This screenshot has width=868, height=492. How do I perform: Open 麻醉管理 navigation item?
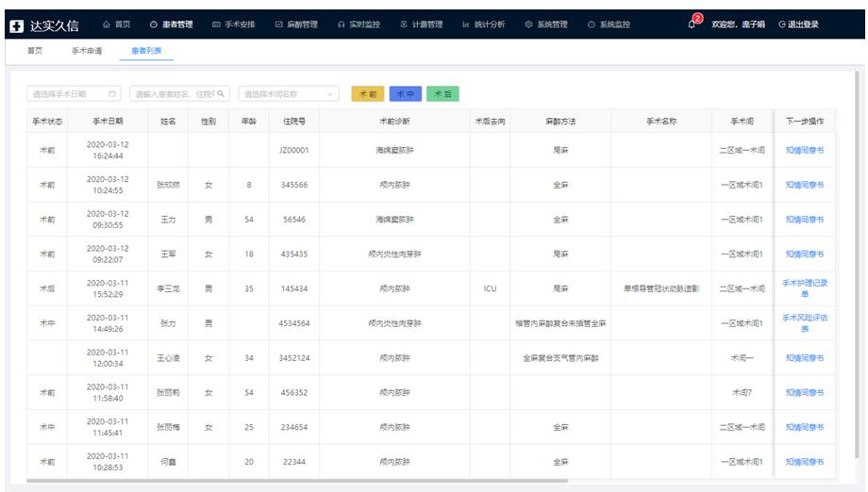click(296, 25)
